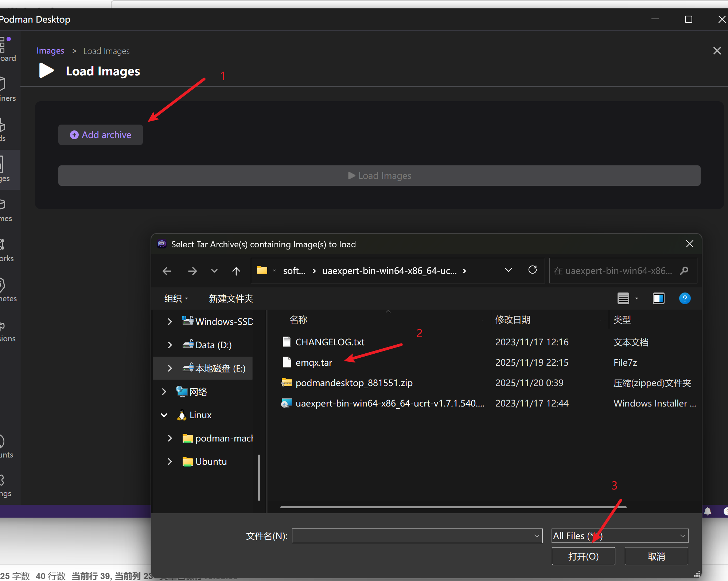Expand the Data (D:) drive
728x581 pixels.
click(x=170, y=345)
